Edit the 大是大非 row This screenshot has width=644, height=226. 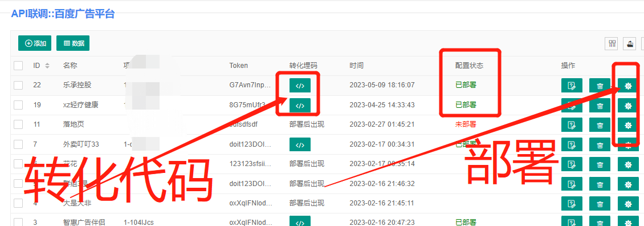point(572,203)
